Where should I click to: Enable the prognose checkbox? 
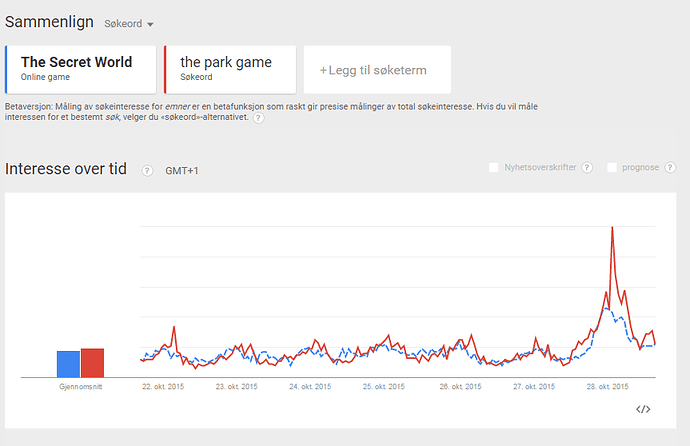[x=612, y=167]
